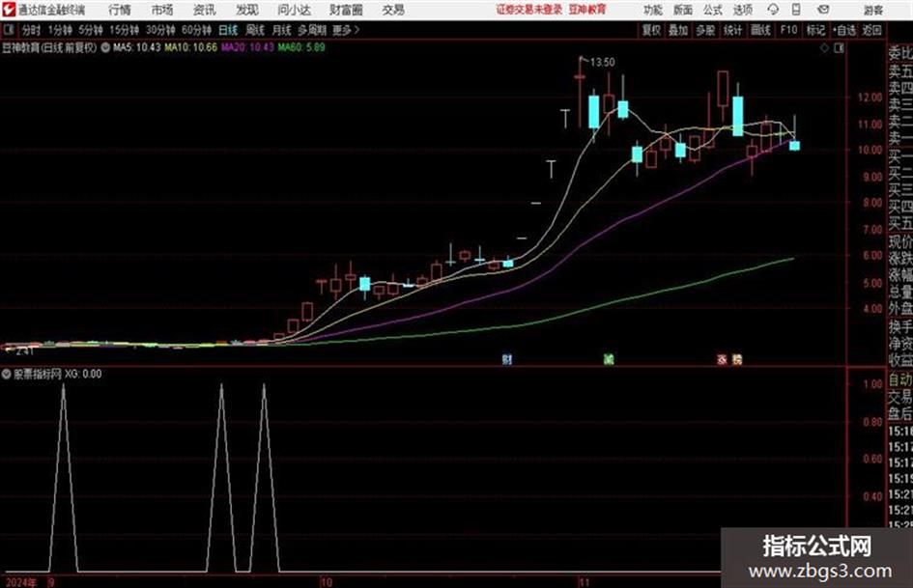Click the 标记 mark button
This screenshot has height=588, width=913.
tap(815, 30)
